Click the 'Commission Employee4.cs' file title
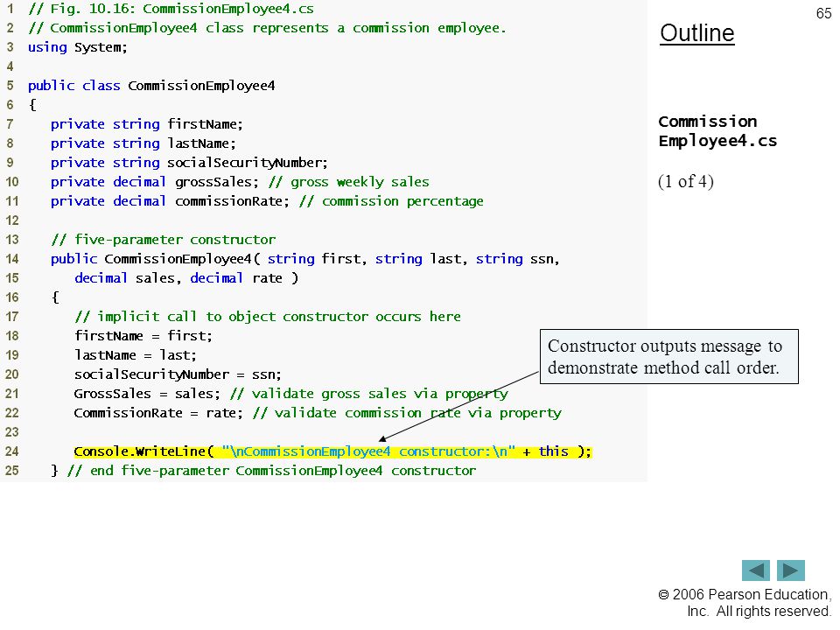The height and width of the screenshot is (630, 840). click(x=717, y=131)
